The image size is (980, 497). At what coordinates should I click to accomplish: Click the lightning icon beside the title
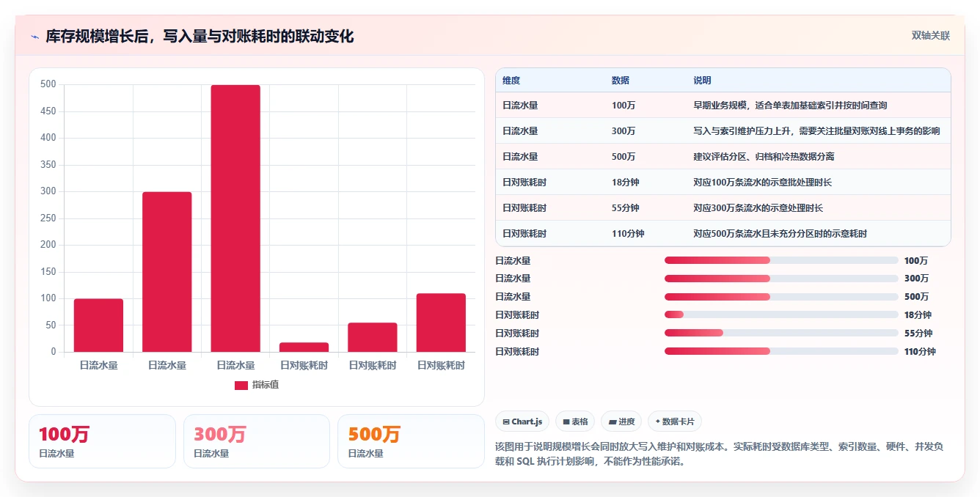(34, 37)
